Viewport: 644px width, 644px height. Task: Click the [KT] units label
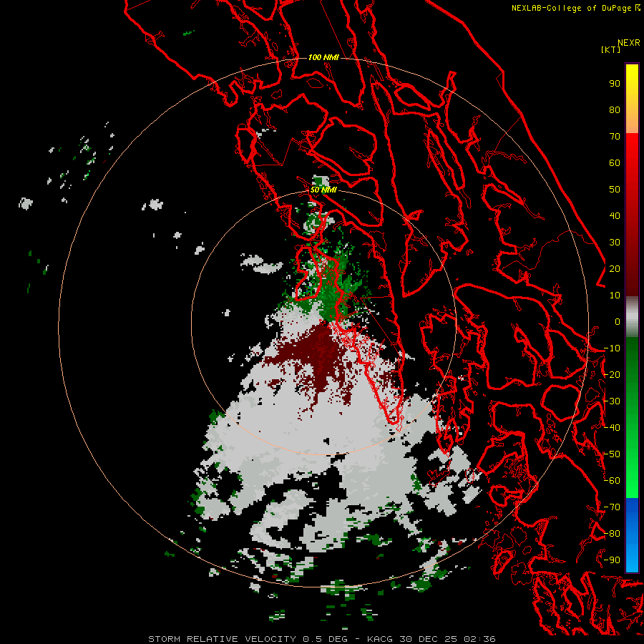(610, 49)
